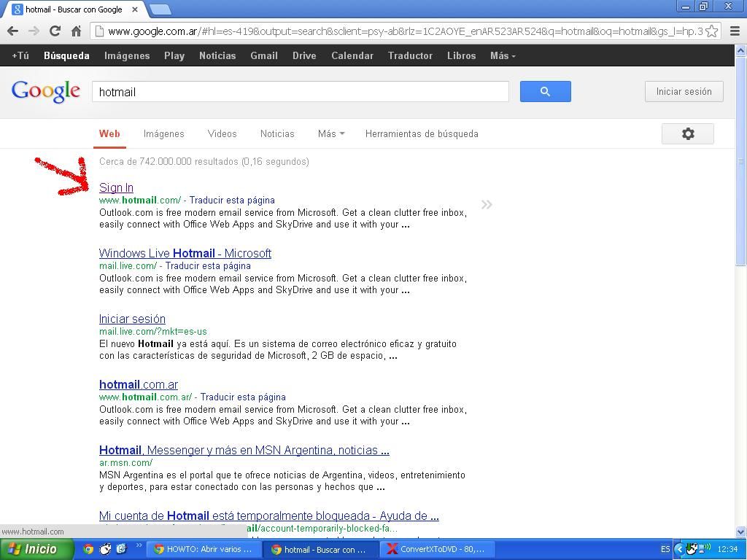Screen dimensions: 747x560
Task: Click scrollbar down arrow
Action: [x=741, y=532]
